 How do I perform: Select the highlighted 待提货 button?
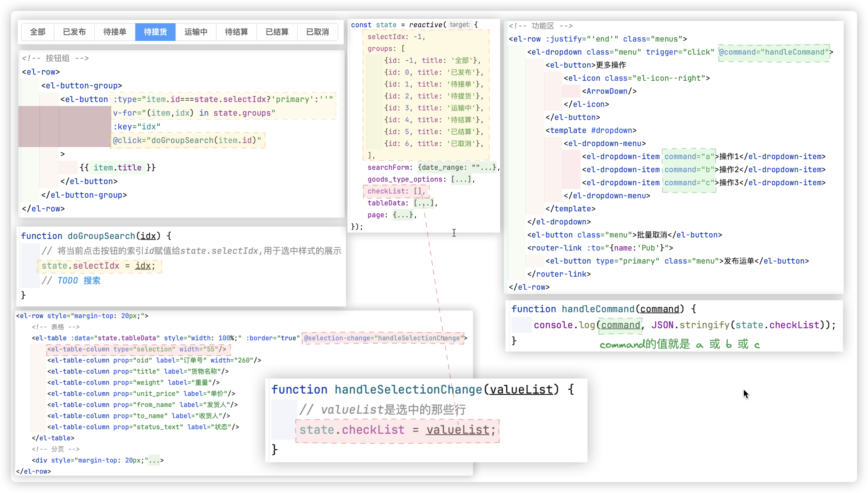pyautogui.click(x=155, y=32)
